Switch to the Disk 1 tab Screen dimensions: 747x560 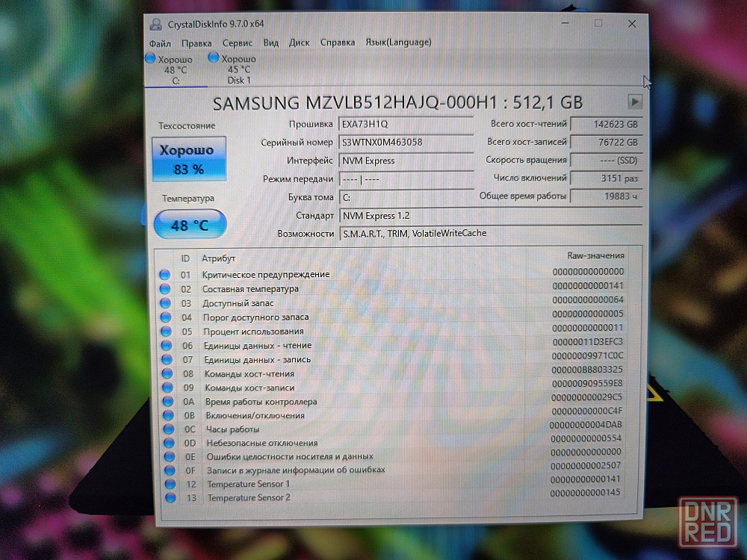point(238,69)
